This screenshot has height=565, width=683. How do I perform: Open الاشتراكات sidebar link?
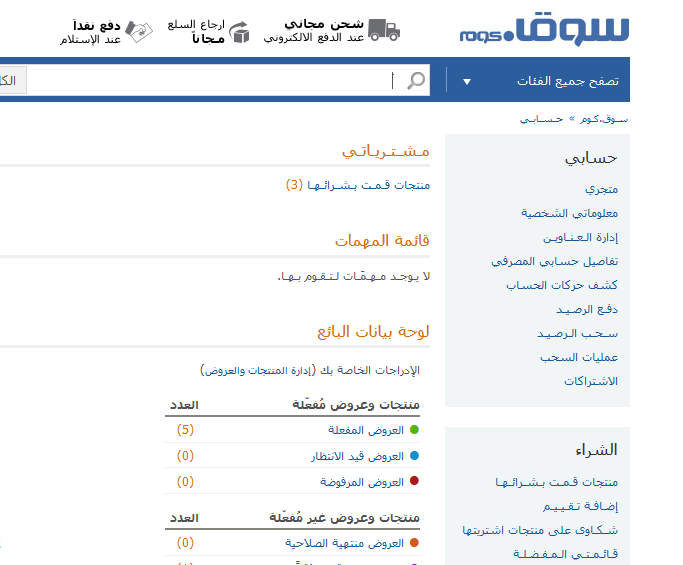pos(591,381)
